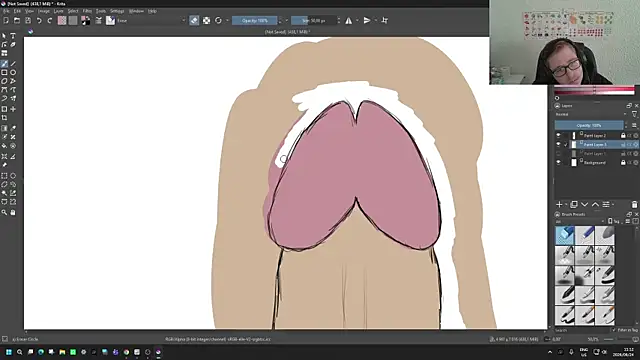The image size is (640, 360).
Task: Open the Filter menu
Action: (87, 11)
